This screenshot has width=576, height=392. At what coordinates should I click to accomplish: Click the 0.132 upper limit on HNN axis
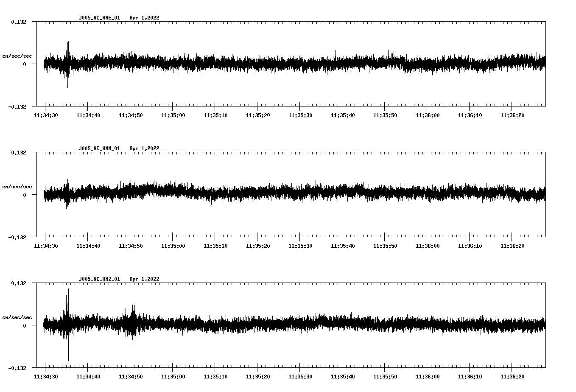click(x=19, y=153)
